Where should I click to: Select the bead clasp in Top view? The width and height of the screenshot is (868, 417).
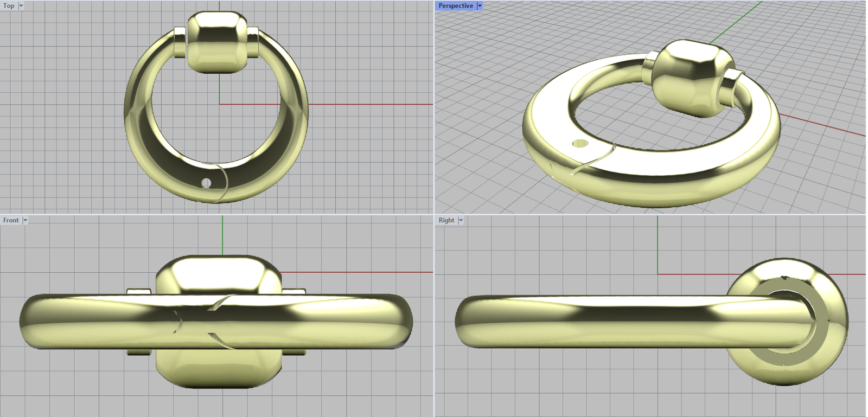(x=216, y=42)
